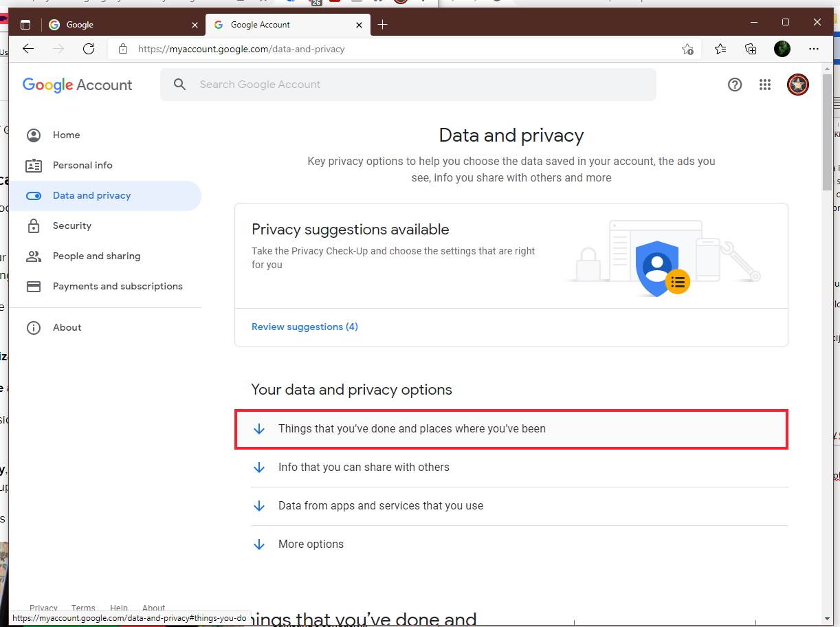Click the account profile avatar
840x627 pixels.
click(x=797, y=85)
